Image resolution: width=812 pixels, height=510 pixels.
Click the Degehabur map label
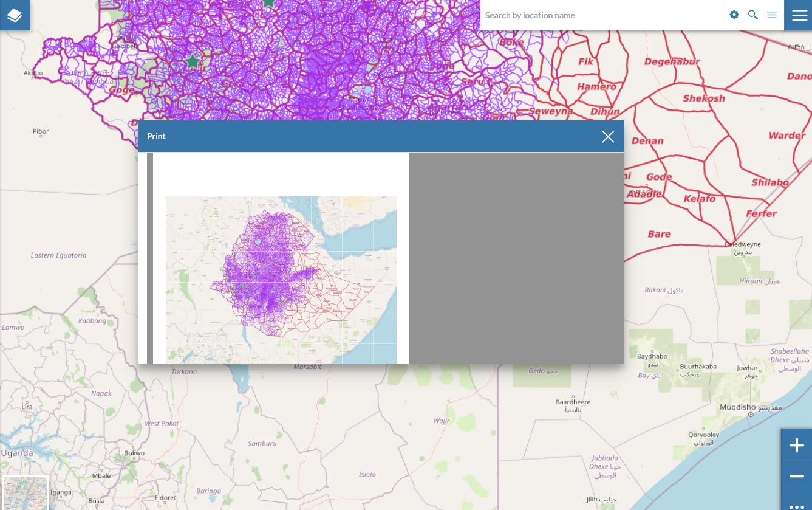[x=672, y=61]
